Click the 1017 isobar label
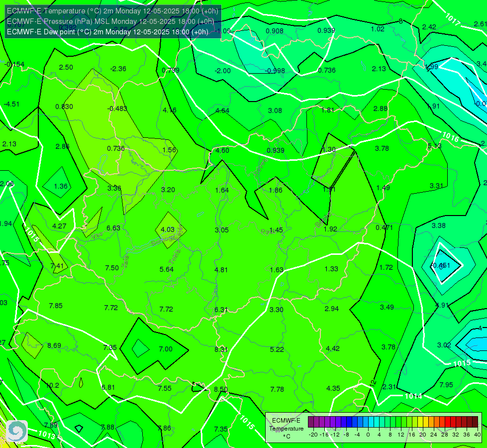 point(452,19)
